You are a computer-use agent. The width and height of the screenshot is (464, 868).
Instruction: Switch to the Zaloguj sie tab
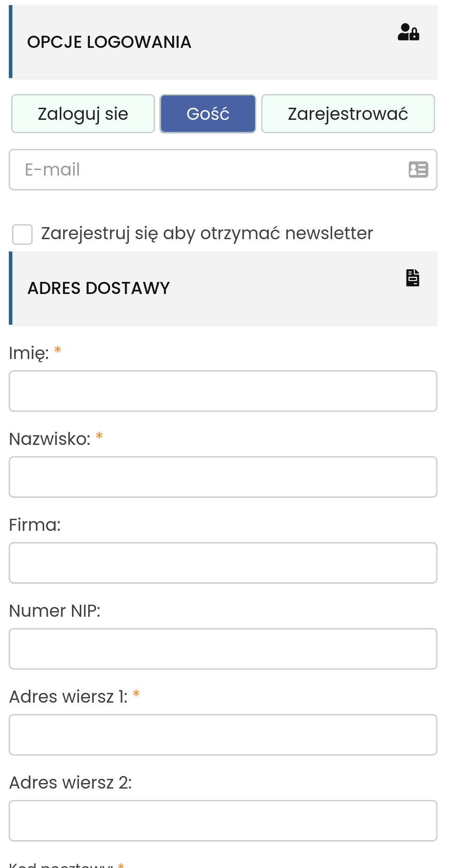coord(83,114)
